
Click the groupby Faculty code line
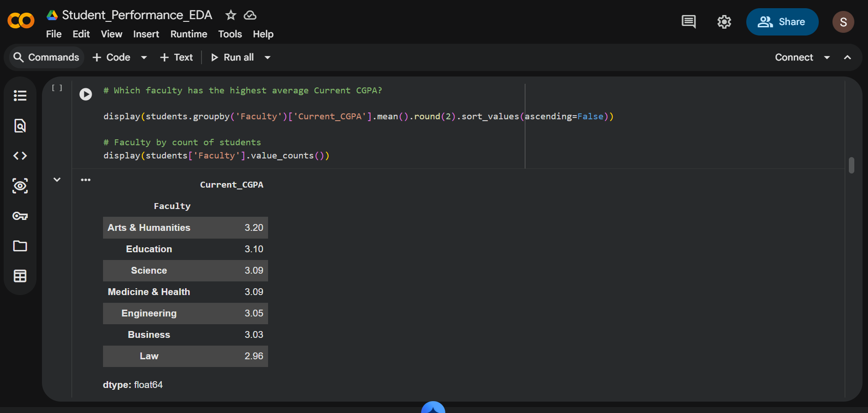click(358, 116)
